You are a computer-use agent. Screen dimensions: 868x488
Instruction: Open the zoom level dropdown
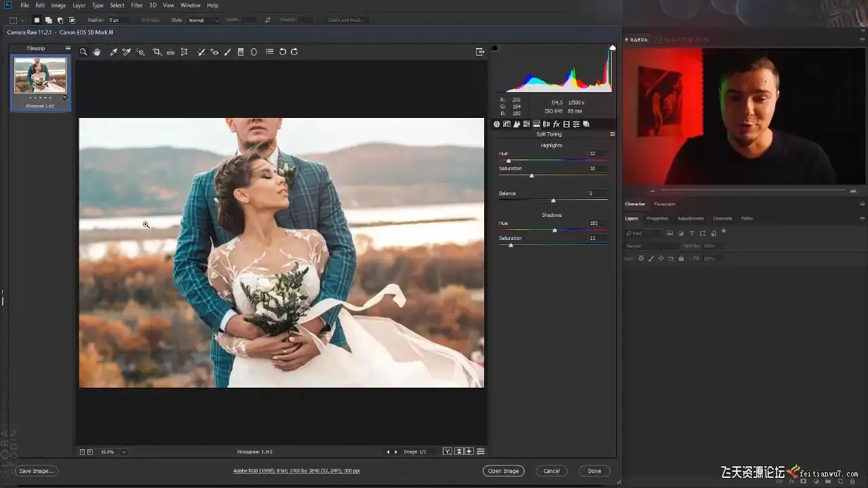[123, 452]
